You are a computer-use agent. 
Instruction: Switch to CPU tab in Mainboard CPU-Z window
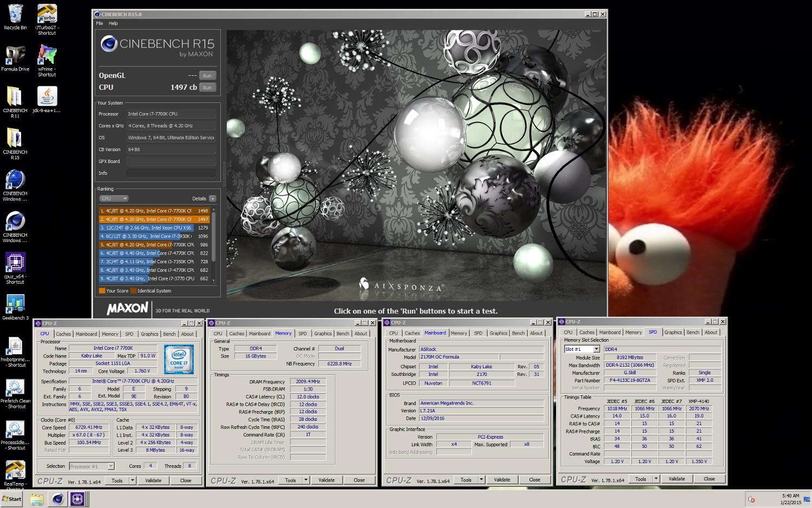[x=394, y=333]
